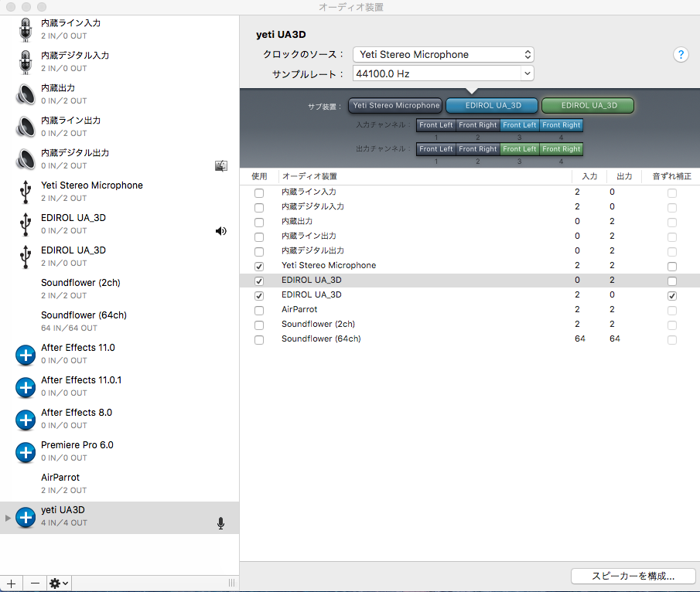Click the default output speaker icon on EDIROL UA_3D
Screen dimensions: 700x592
point(221,231)
